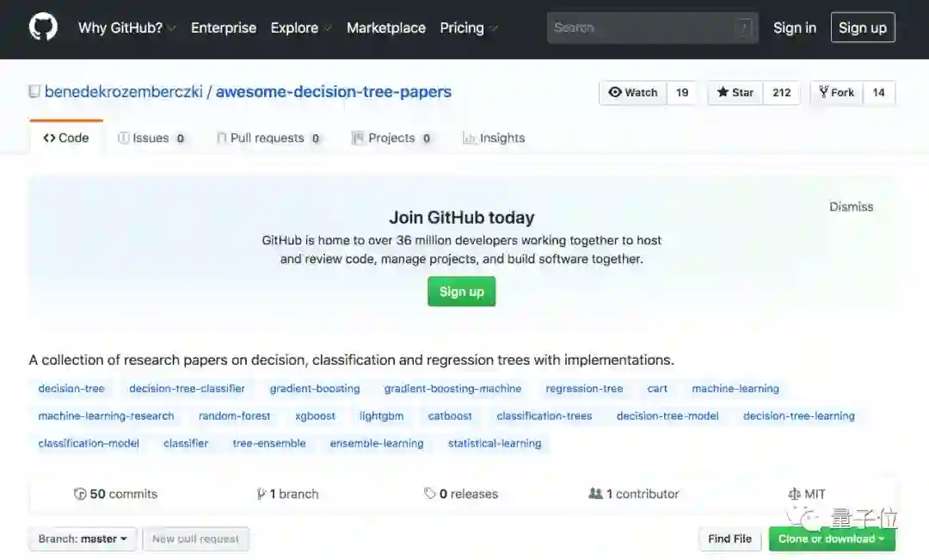Open the Clone or download dropdown
Viewport: 929px width, 560px height.
(832, 538)
